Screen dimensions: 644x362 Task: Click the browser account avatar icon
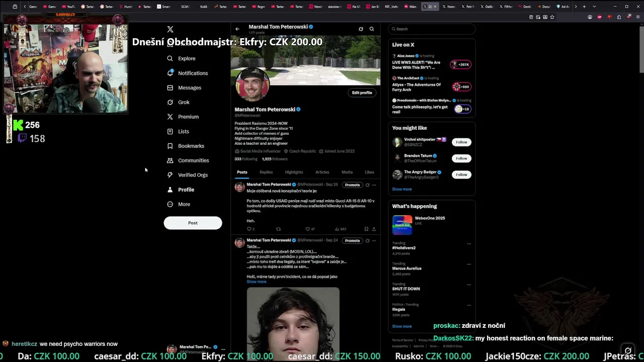590,17
